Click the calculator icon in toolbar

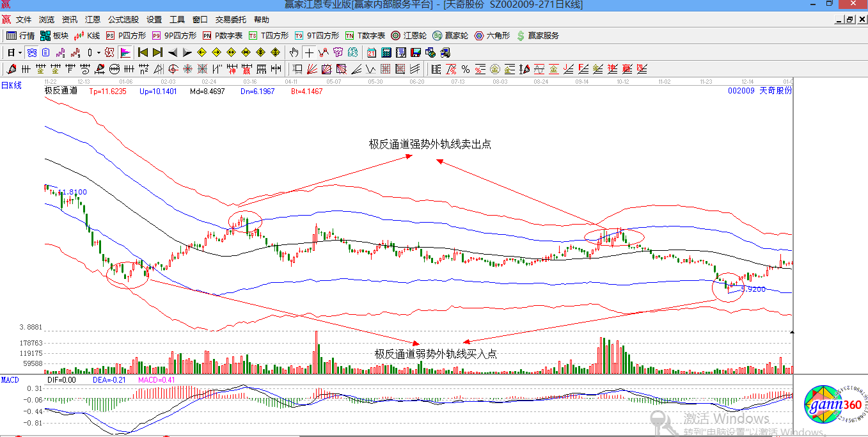coord(387,52)
